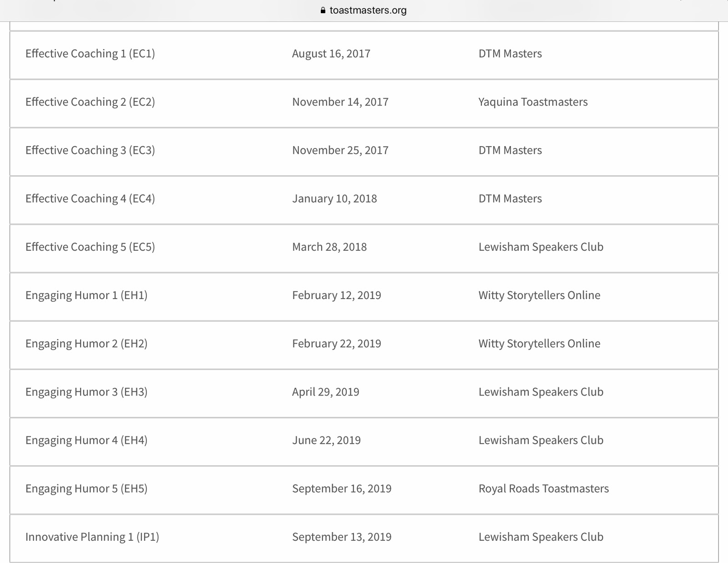This screenshot has height=563, width=728.
Task: Click DTM Masters in the EC4 row
Action: click(510, 198)
